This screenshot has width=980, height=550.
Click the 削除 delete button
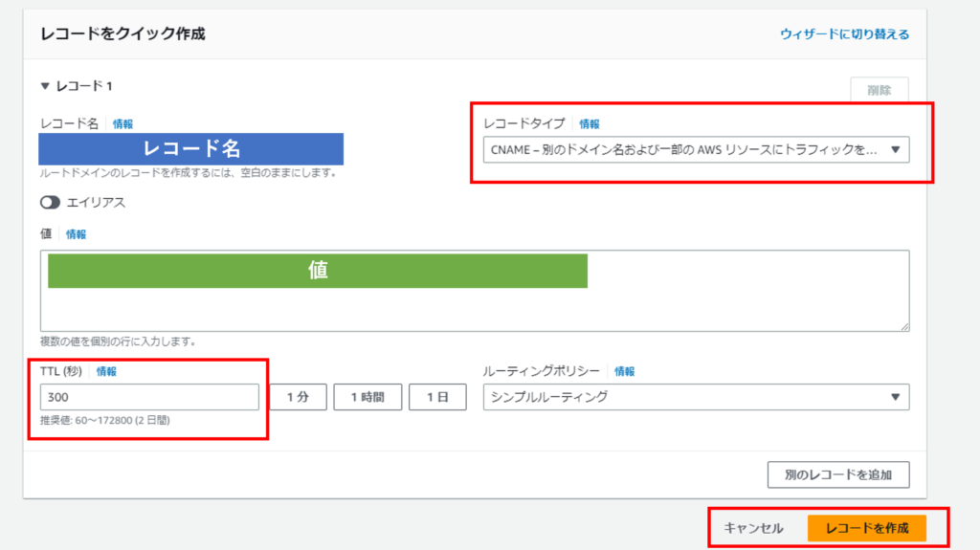click(879, 90)
